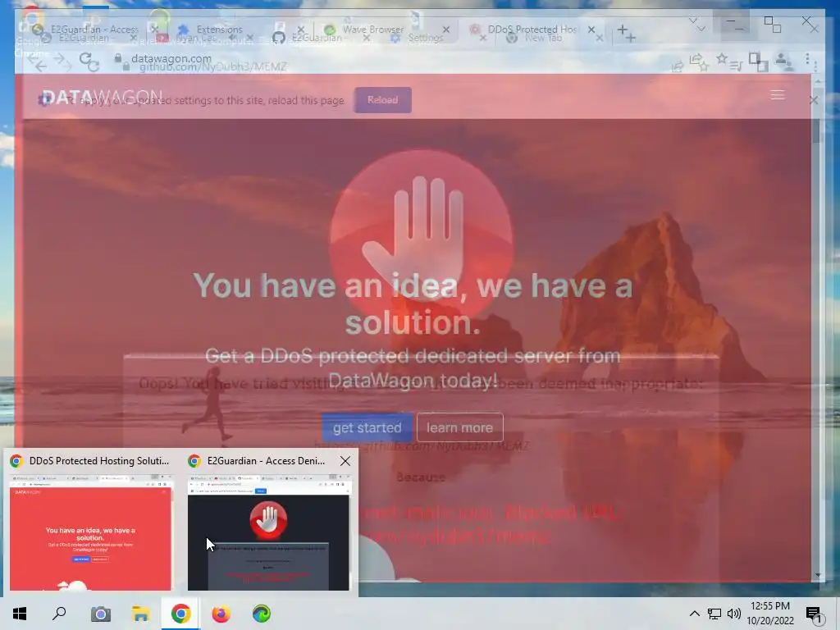
Task: Click the DataWagon logo
Action: [x=102, y=98]
